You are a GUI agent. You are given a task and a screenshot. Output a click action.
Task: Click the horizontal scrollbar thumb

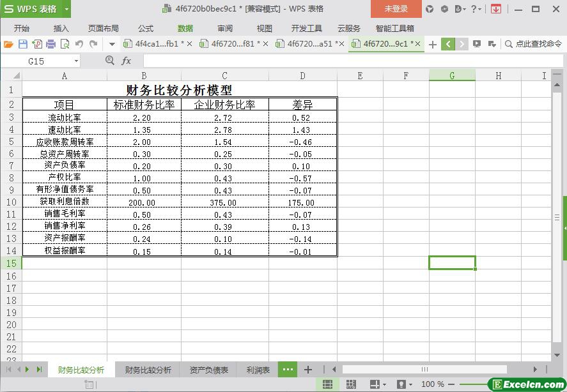424,369
